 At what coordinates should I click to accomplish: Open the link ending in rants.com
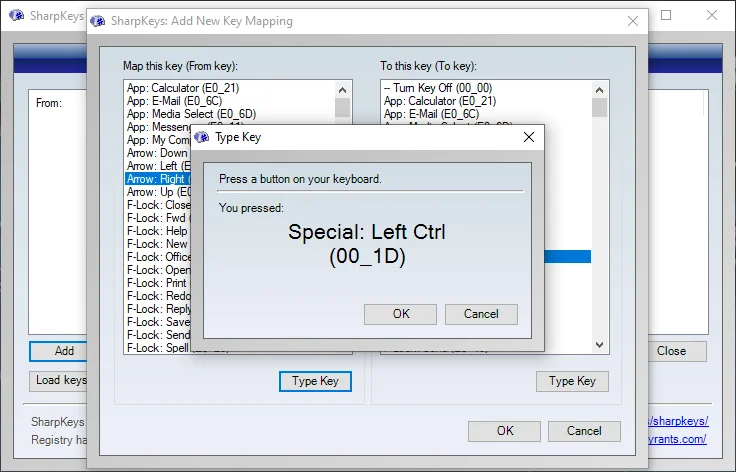(677, 439)
